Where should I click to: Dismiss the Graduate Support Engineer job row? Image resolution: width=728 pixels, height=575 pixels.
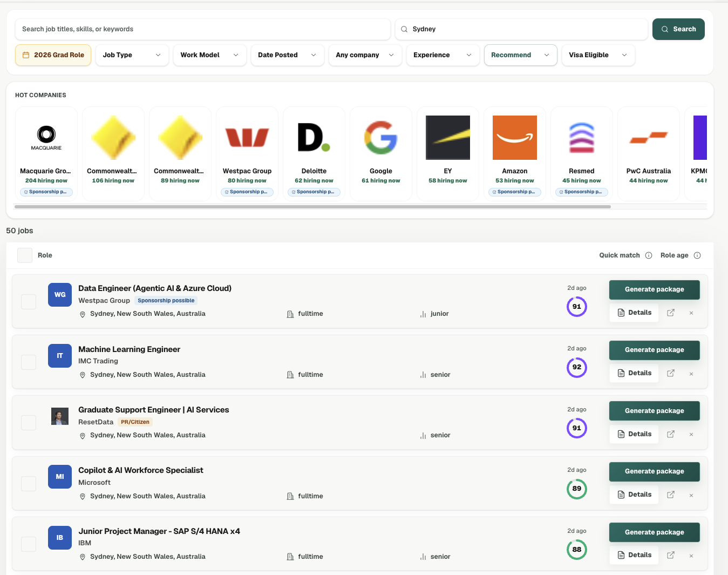coord(691,435)
